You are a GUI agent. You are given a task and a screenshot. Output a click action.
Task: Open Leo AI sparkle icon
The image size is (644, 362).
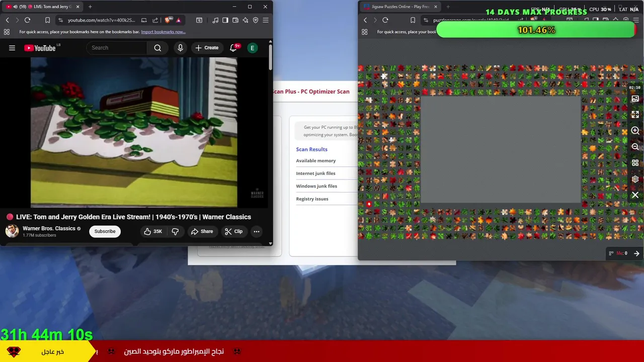pyautogui.click(x=245, y=20)
